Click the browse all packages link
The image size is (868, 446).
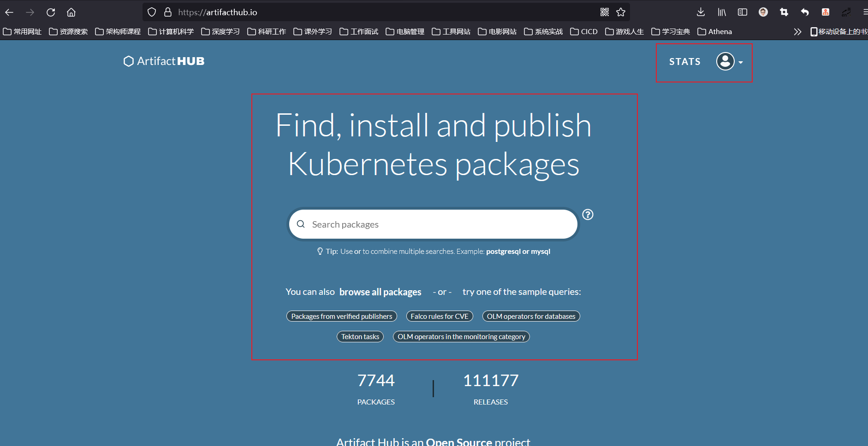coord(380,292)
